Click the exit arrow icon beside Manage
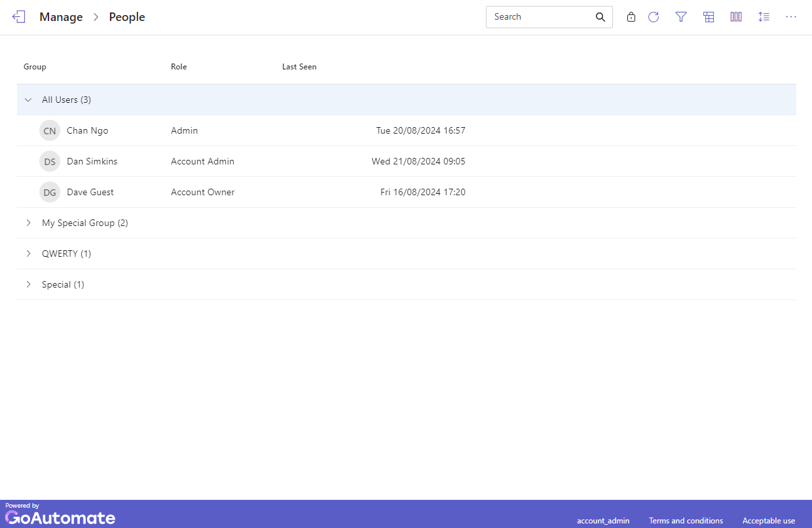Screen dimensions: 812x528 coord(19,17)
